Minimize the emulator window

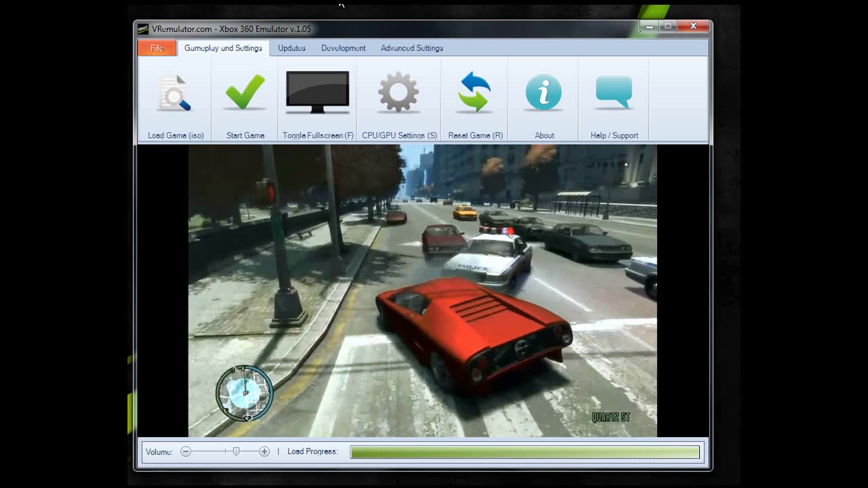point(650,26)
